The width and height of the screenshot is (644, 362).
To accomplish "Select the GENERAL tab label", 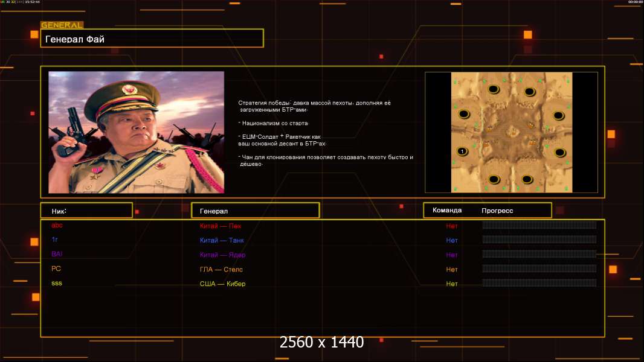I will click(x=62, y=25).
